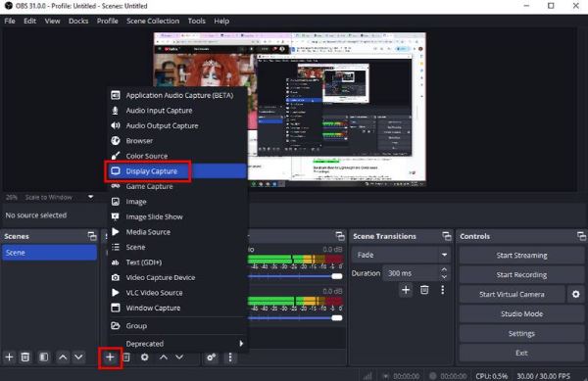Add a scene transition with plus icon

coord(406,290)
